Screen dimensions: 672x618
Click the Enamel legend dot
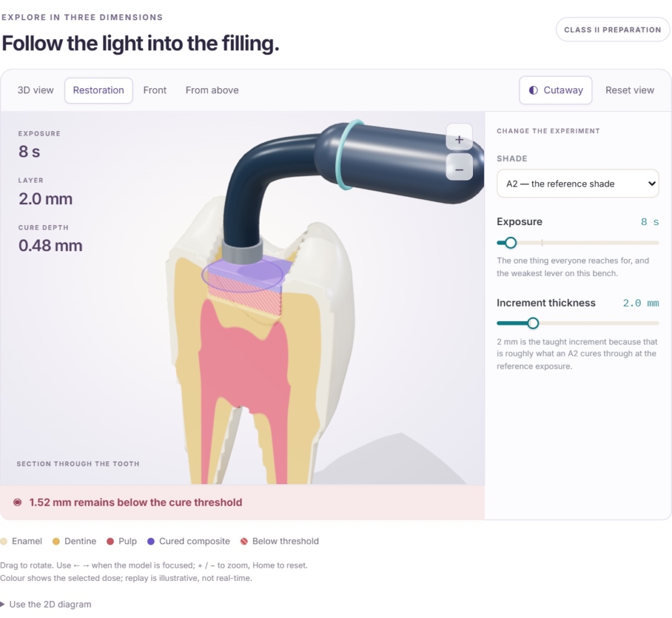pyautogui.click(x=4, y=541)
